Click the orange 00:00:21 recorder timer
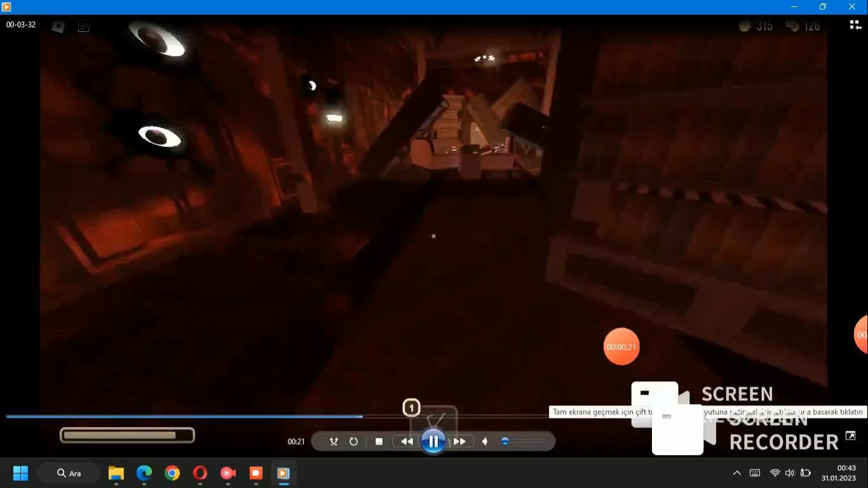This screenshot has height=488, width=868. [621, 346]
